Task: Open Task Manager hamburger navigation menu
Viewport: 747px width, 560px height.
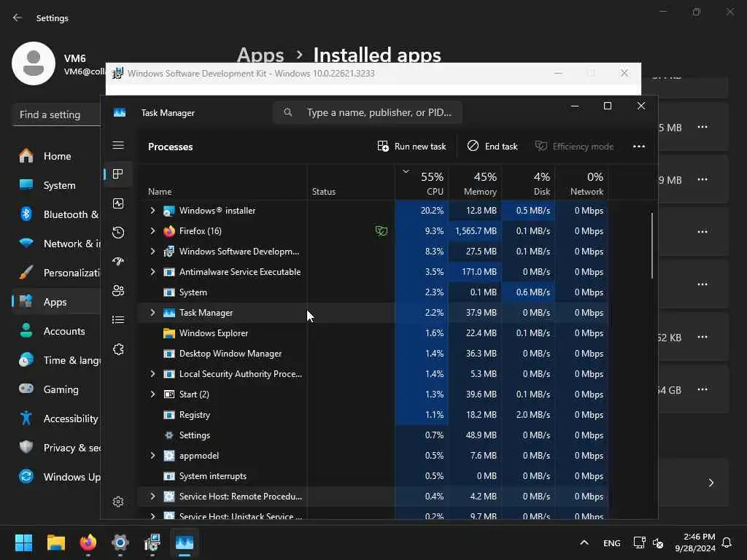Action: 118,145
